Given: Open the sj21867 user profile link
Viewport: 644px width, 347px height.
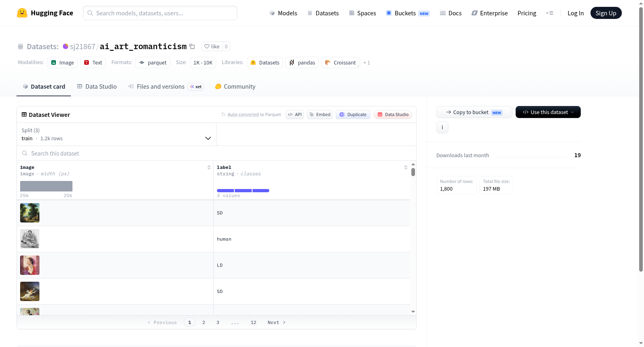Looking at the screenshot, I should click(x=83, y=46).
